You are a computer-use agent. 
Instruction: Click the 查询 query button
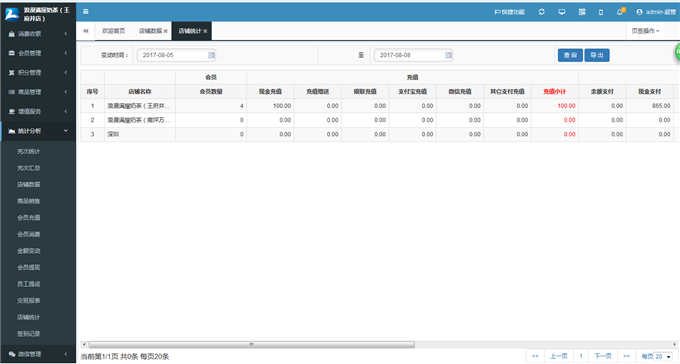(570, 55)
